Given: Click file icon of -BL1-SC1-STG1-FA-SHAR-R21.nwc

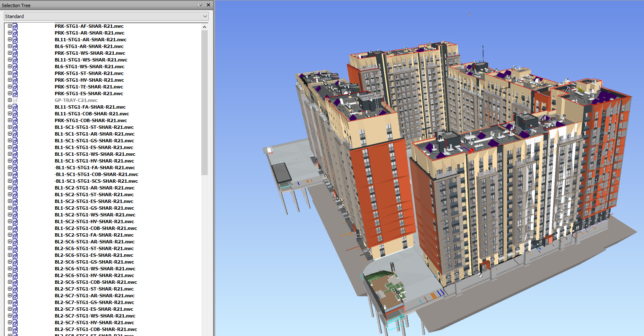Looking at the screenshot, I should click(x=15, y=168).
